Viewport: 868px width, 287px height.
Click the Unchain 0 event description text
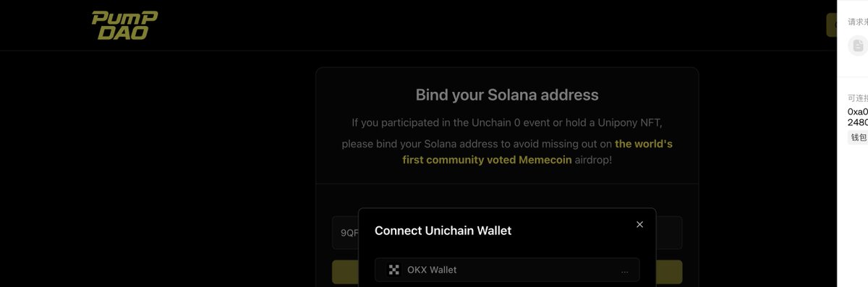point(507,122)
